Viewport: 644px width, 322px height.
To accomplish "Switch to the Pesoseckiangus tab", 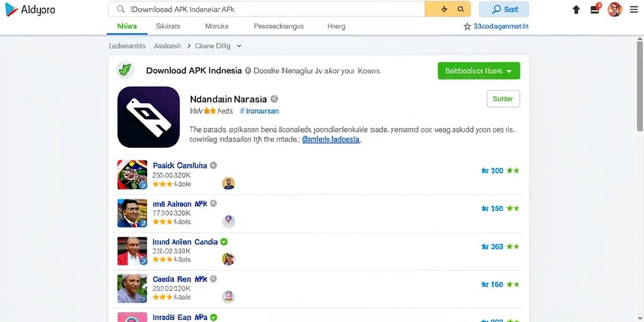I will 279,26.
